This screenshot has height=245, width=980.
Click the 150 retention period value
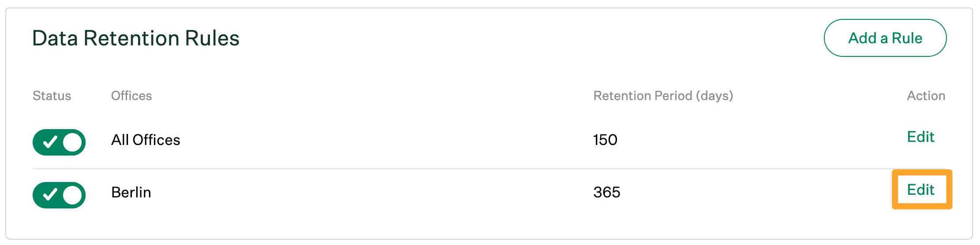point(605,140)
